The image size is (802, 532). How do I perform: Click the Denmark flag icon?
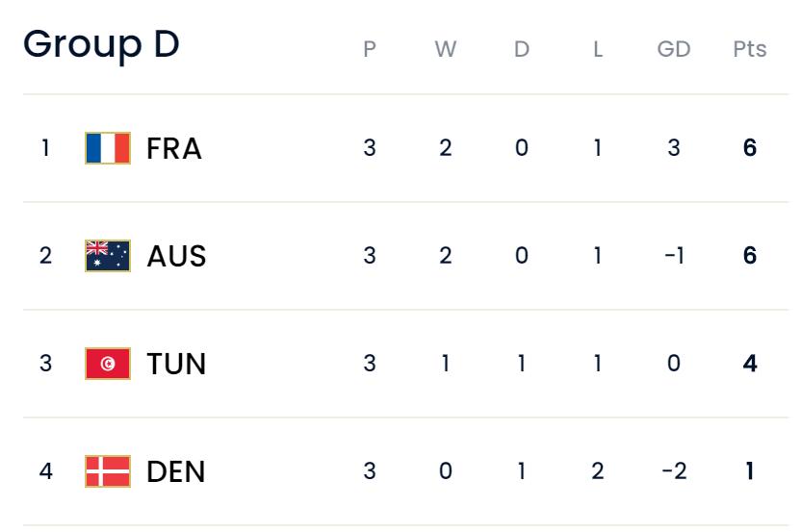(x=108, y=471)
